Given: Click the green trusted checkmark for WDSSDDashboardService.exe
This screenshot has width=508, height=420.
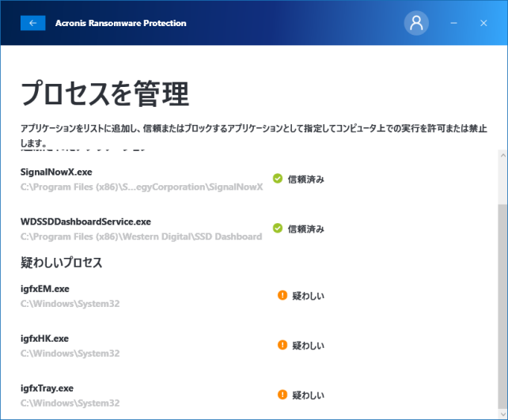Looking at the screenshot, I should tap(278, 229).
